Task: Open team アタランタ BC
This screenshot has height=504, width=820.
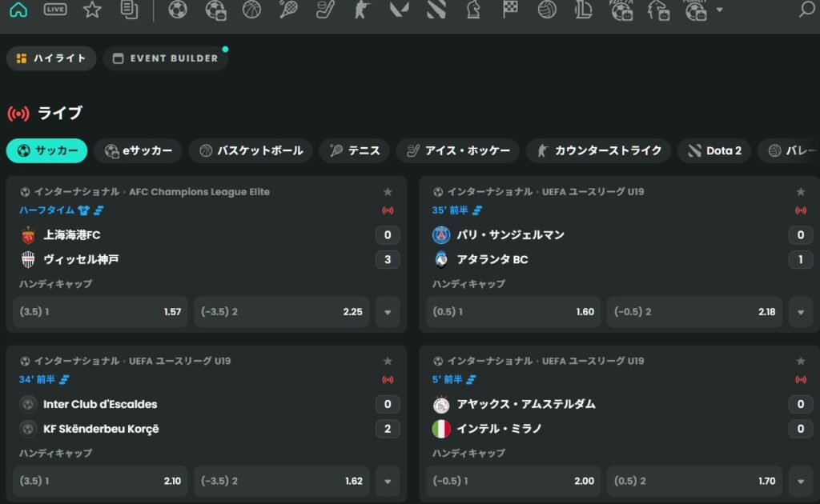Action: [492, 259]
